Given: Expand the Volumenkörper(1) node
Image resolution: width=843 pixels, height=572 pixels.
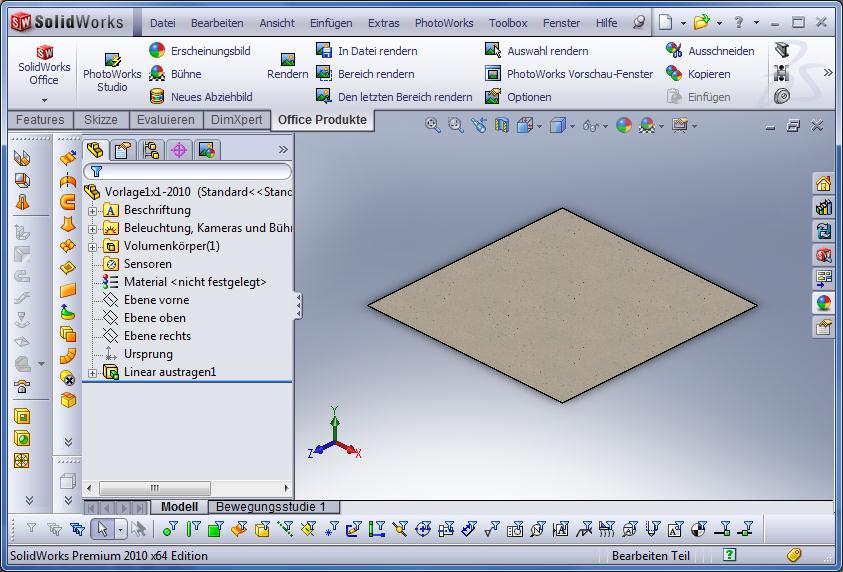Looking at the screenshot, I should [93, 247].
